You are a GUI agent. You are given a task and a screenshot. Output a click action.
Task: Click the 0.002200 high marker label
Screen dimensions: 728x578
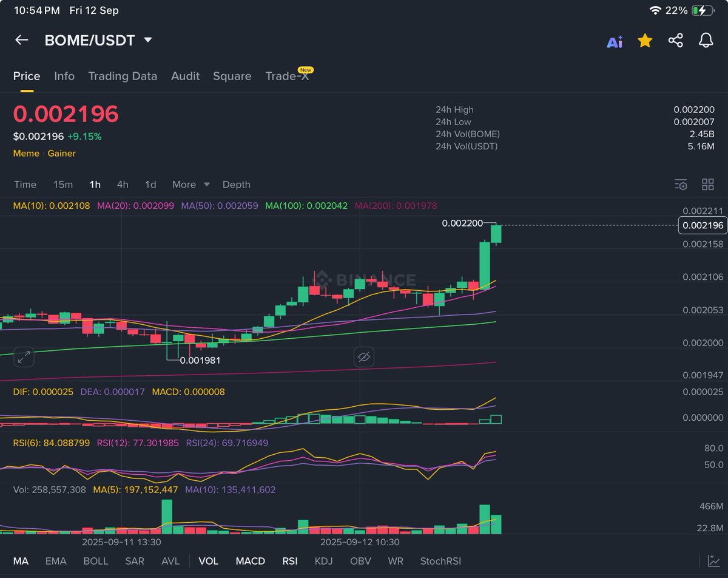[463, 223]
